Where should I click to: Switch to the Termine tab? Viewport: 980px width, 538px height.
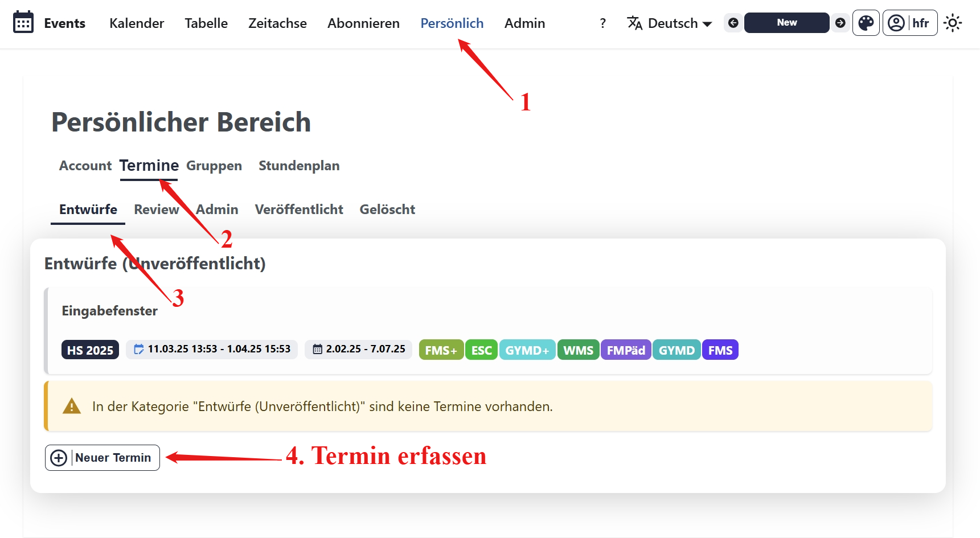149,166
